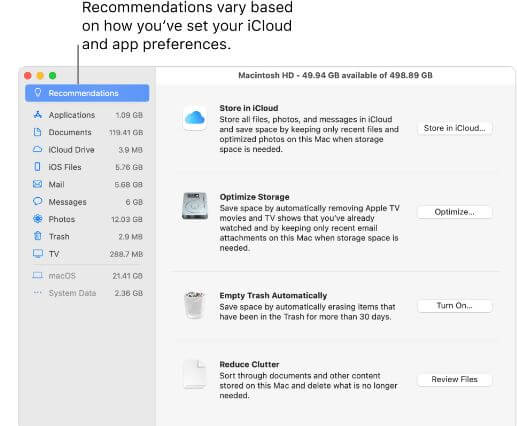Select Photos in the sidebar
This screenshot has width=517, height=426.
click(x=88, y=219)
